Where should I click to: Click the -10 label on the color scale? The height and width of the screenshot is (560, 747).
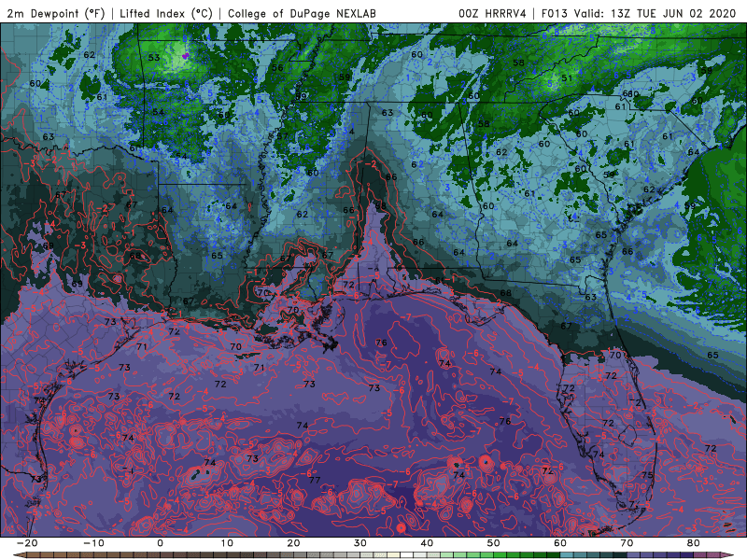(93, 543)
